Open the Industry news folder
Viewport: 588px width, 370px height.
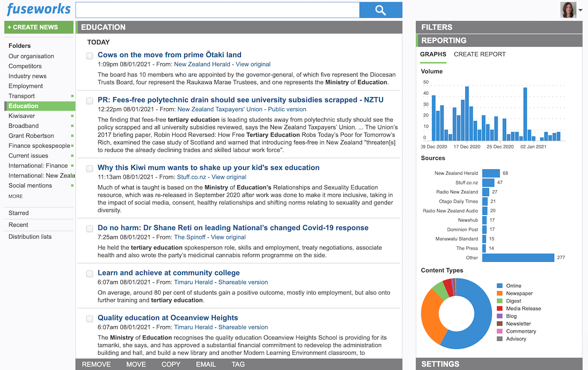click(x=27, y=76)
